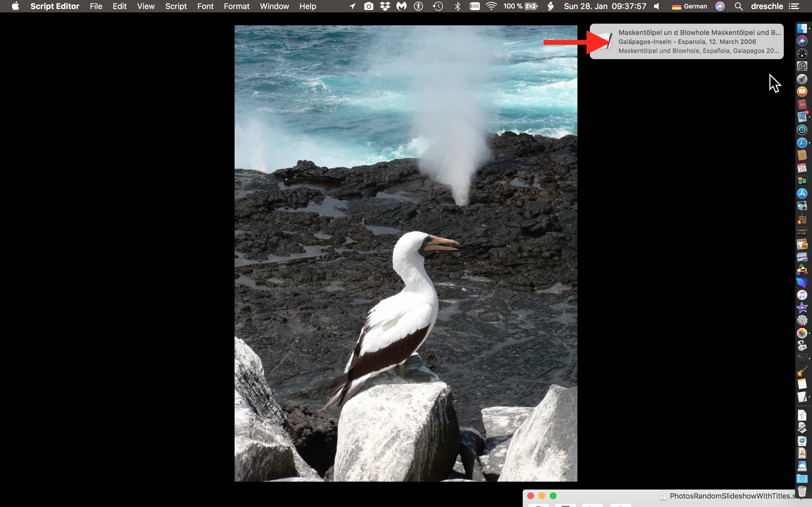Image resolution: width=812 pixels, height=507 pixels.
Task: Open the Script menu in menu bar
Action: coord(176,6)
